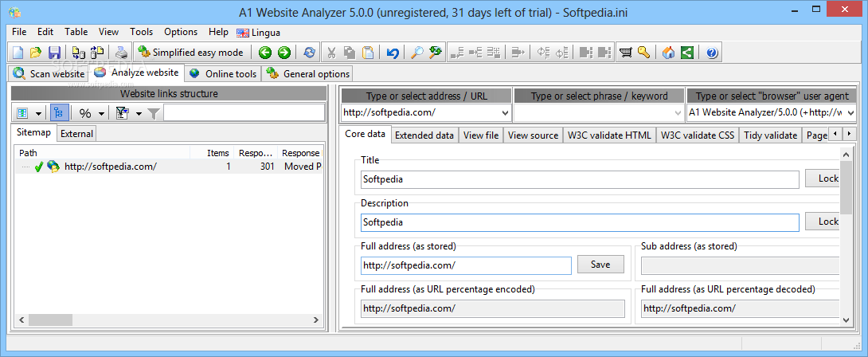
Task: Open the View file tab
Action: pyautogui.click(x=481, y=135)
